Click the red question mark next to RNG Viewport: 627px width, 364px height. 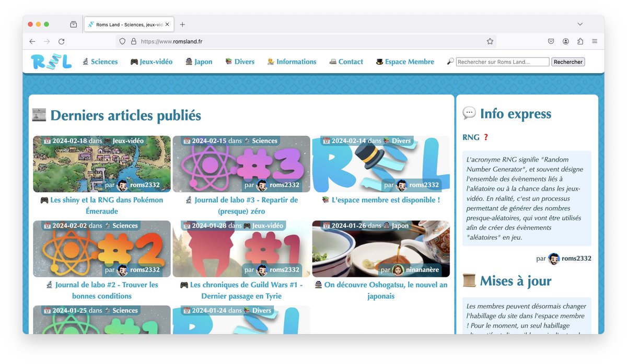pos(485,137)
